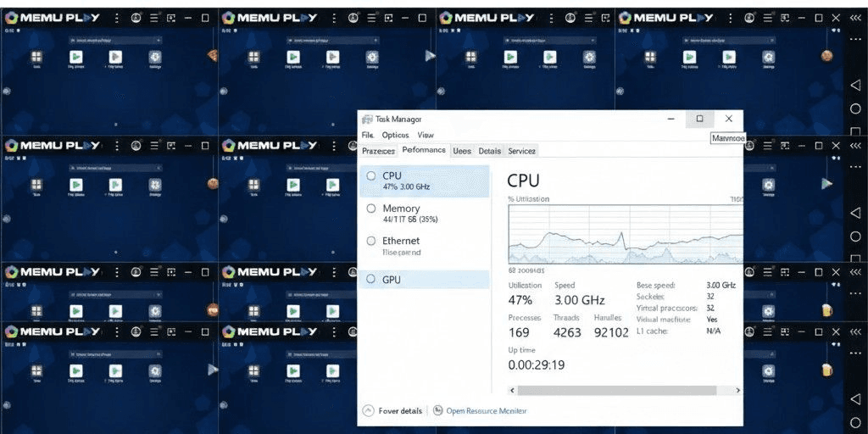Image resolution: width=868 pixels, height=434 pixels.
Task: Click account avatar in top-left MEmu title bar
Action: tap(136, 18)
